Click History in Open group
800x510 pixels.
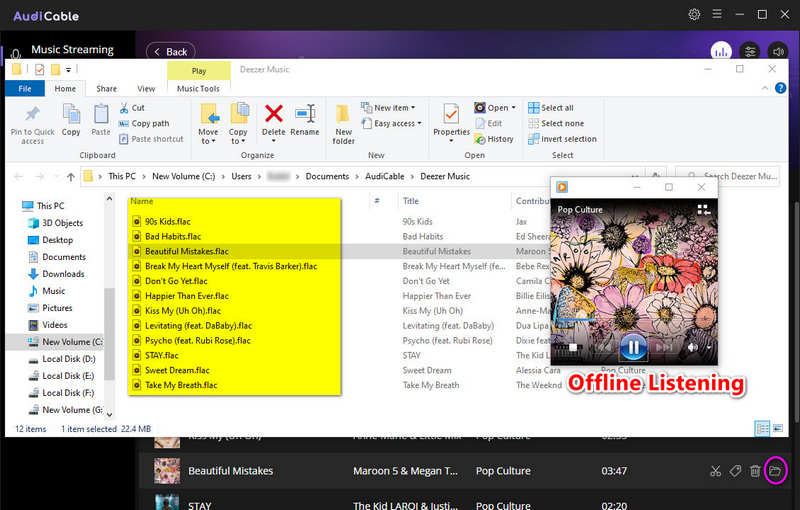(493, 139)
